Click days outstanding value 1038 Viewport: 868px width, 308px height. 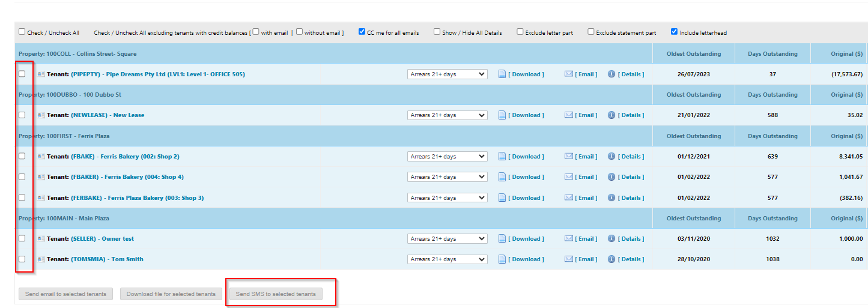tap(772, 259)
